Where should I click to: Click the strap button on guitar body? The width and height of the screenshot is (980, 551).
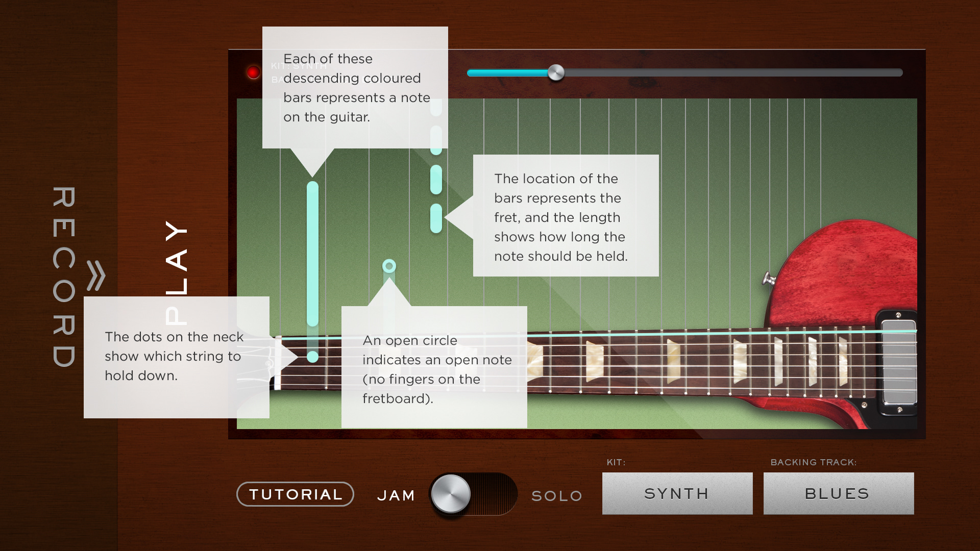coord(769,279)
